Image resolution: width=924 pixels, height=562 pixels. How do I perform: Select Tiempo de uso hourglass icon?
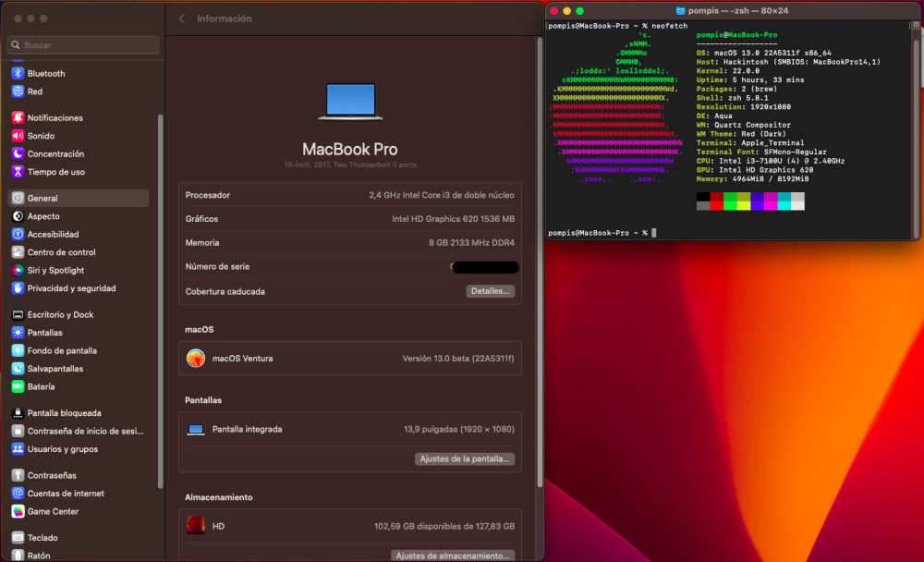pyautogui.click(x=18, y=172)
